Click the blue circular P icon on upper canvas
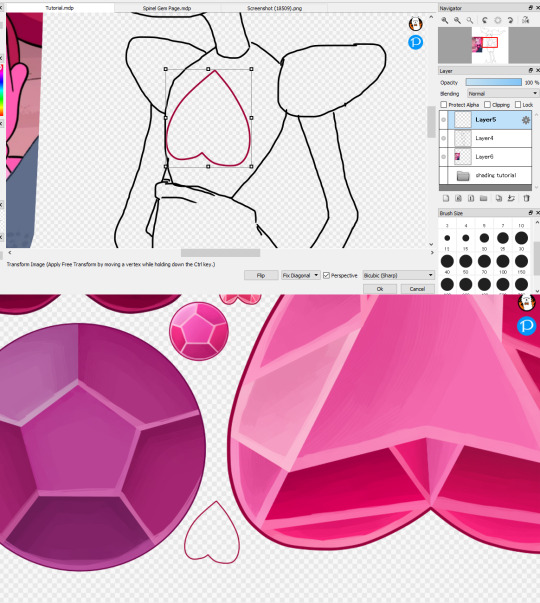 pos(415,42)
